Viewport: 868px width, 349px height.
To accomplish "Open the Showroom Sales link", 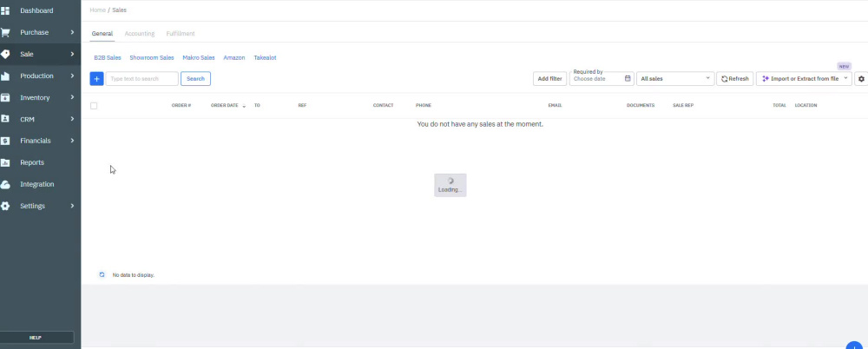I will click(x=152, y=57).
